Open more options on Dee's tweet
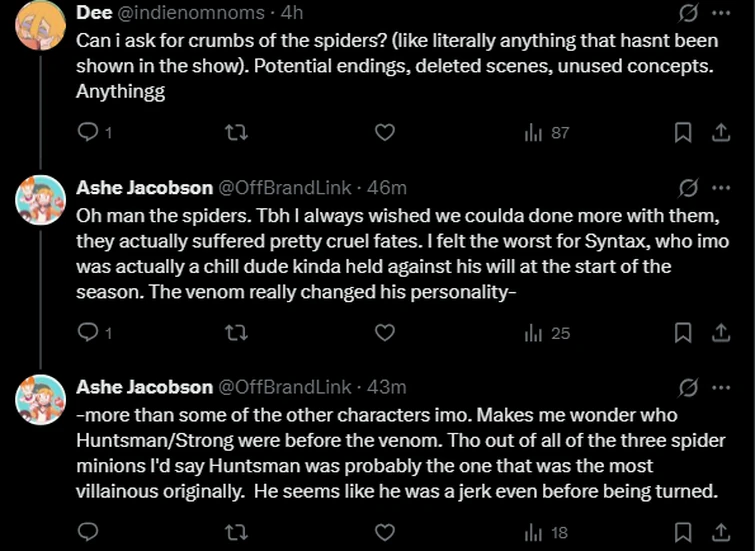 [720, 14]
